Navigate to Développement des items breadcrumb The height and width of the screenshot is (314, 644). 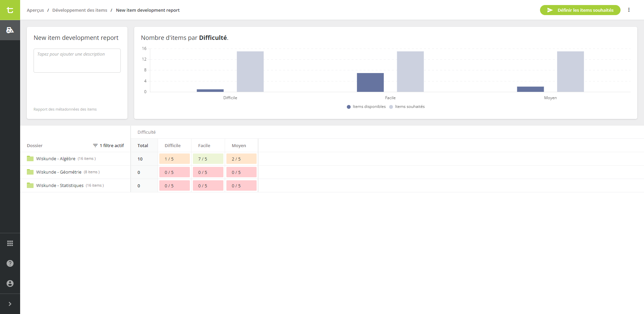[80, 10]
